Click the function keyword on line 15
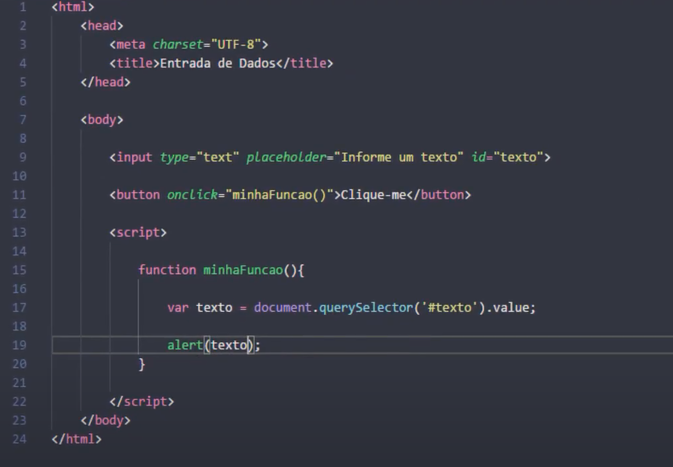Screen dimensions: 673x467 point(167,270)
